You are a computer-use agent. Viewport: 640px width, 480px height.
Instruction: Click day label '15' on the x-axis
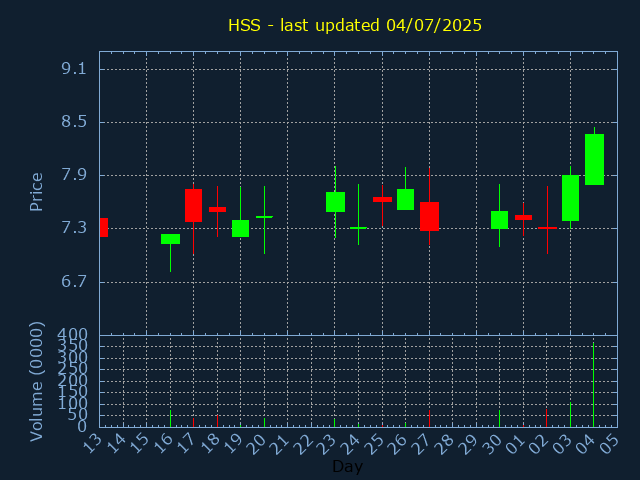(x=139, y=444)
